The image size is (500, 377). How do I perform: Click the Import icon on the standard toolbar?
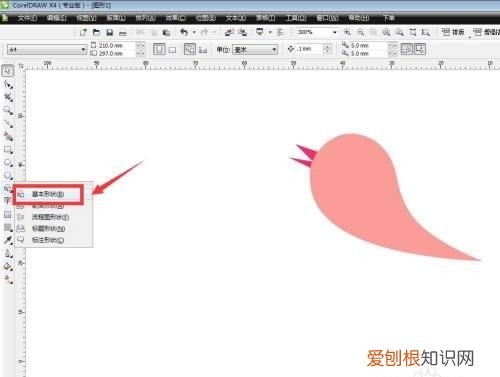229,32
